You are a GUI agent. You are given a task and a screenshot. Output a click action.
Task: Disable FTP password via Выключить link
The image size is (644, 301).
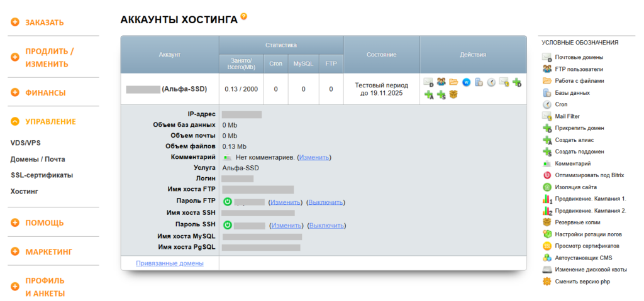pos(325,202)
